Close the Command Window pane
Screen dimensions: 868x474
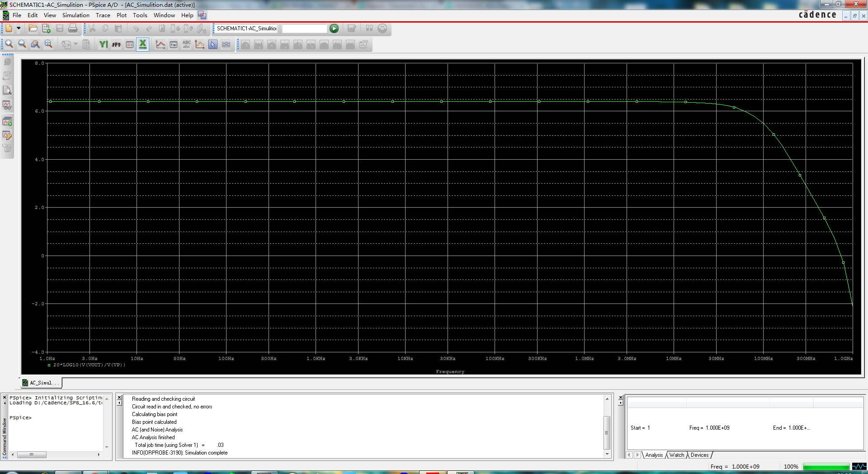[x=5, y=398]
